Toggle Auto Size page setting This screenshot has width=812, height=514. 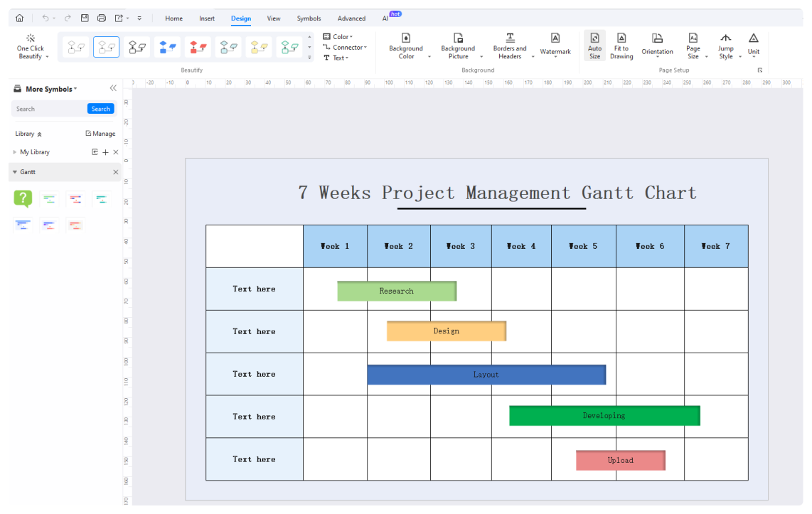594,47
